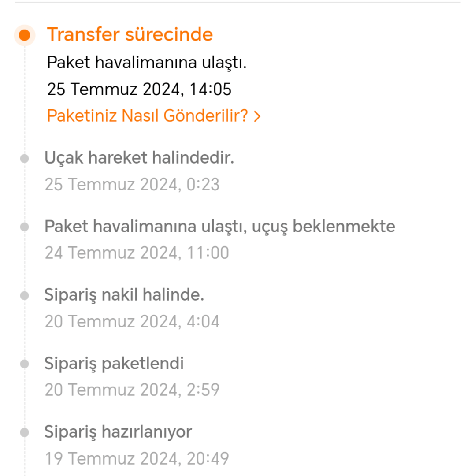475x476 pixels.
Task: Select the 'Sipariş paketlendi' entry
Action: [114, 363]
